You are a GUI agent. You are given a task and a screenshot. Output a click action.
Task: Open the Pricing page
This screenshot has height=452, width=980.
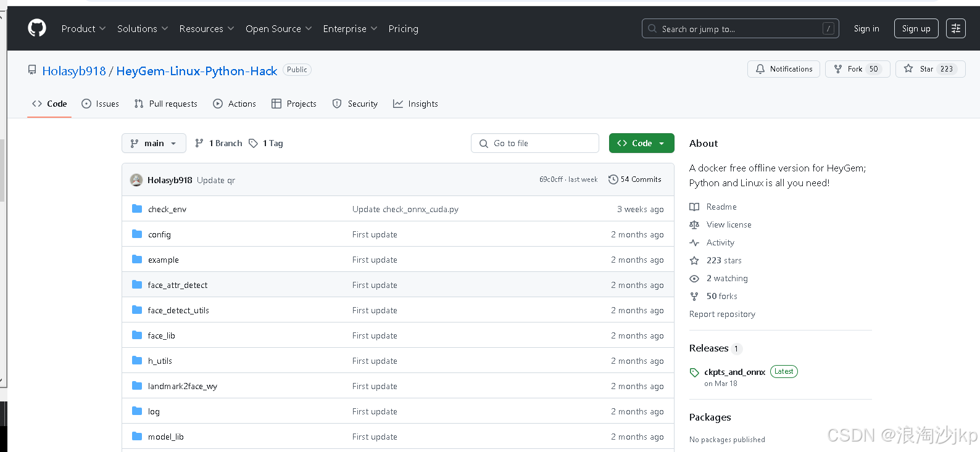point(403,28)
